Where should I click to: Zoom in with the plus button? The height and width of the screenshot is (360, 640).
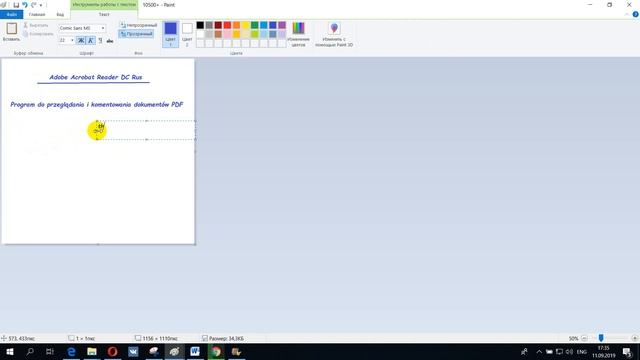click(x=634, y=338)
